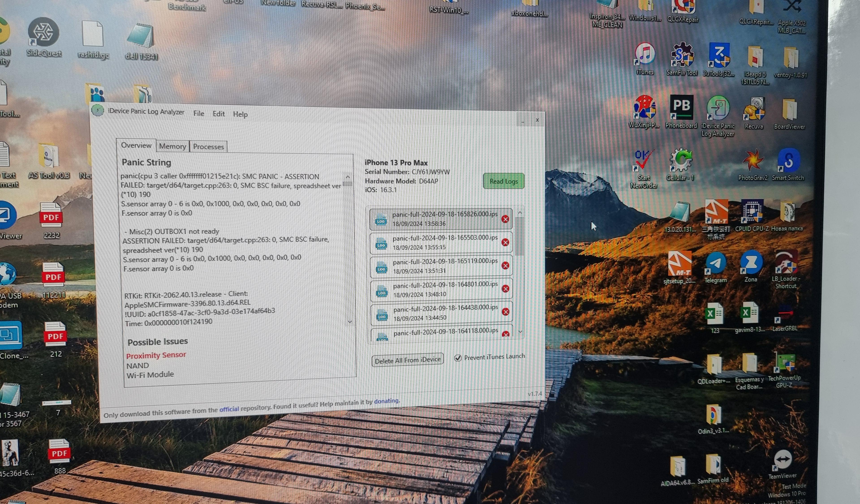This screenshot has width=860, height=504.
Task: Open SideQuest desktop icon
Action: (x=44, y=37)
